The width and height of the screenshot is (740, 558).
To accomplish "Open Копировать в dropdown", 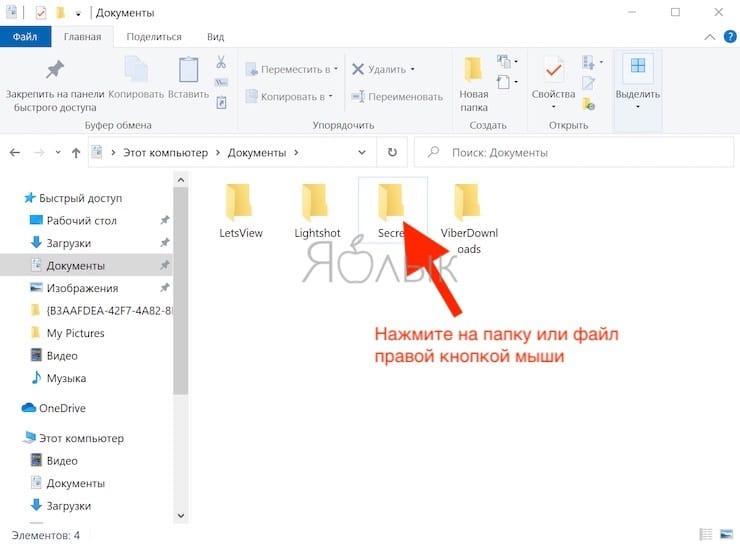I will [x=330, y=96].
